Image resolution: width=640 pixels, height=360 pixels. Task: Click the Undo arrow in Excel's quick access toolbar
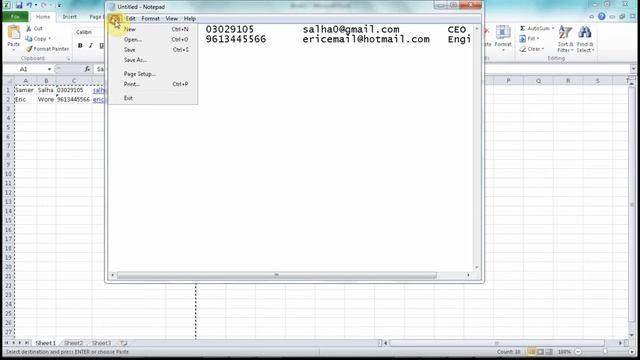29,5
